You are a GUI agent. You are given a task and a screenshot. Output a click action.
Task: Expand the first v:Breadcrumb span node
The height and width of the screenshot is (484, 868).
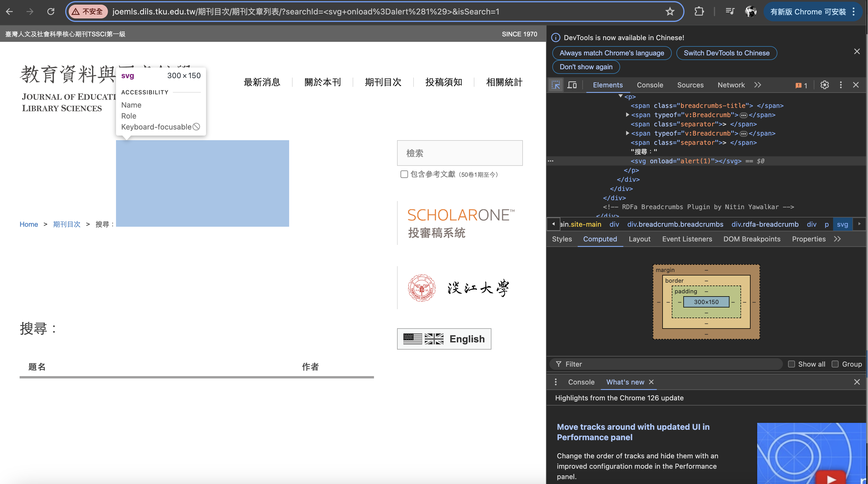[x=627, y=115]
